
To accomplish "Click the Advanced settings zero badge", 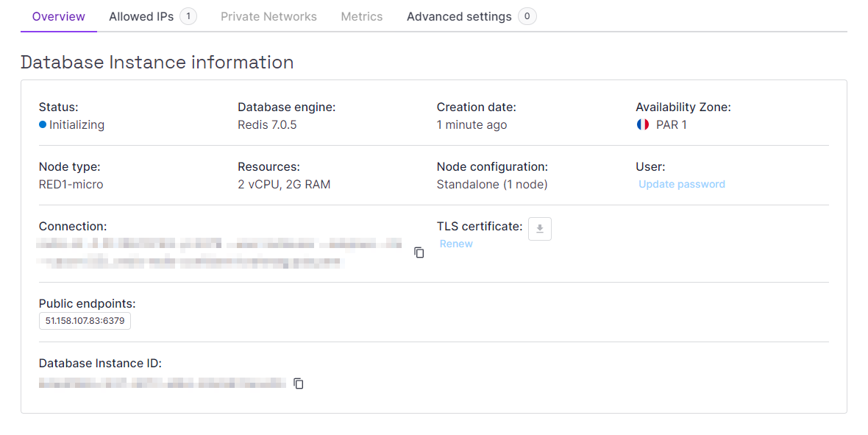I will click(x=527, y=15).
